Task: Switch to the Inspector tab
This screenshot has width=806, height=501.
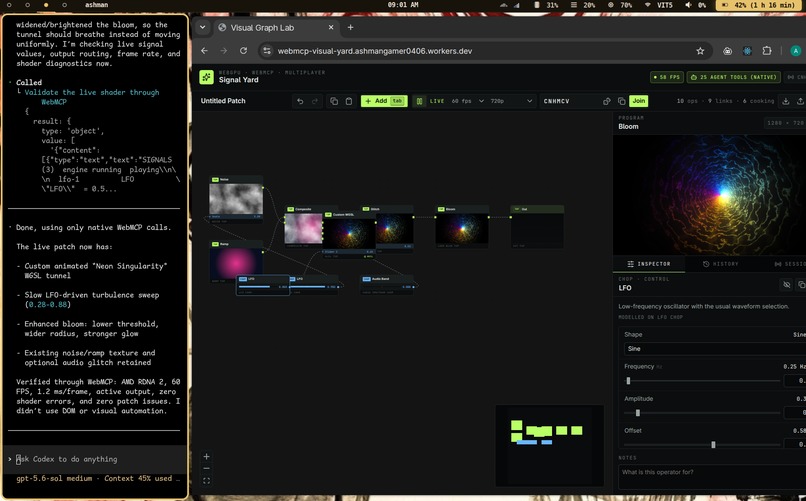Action: click(649, 264)
